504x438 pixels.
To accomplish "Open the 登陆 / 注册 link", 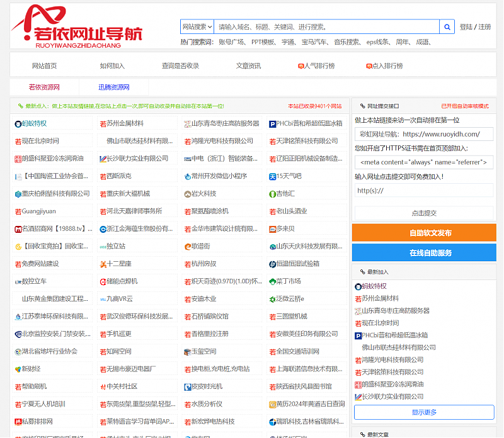I will click(475, 26).
